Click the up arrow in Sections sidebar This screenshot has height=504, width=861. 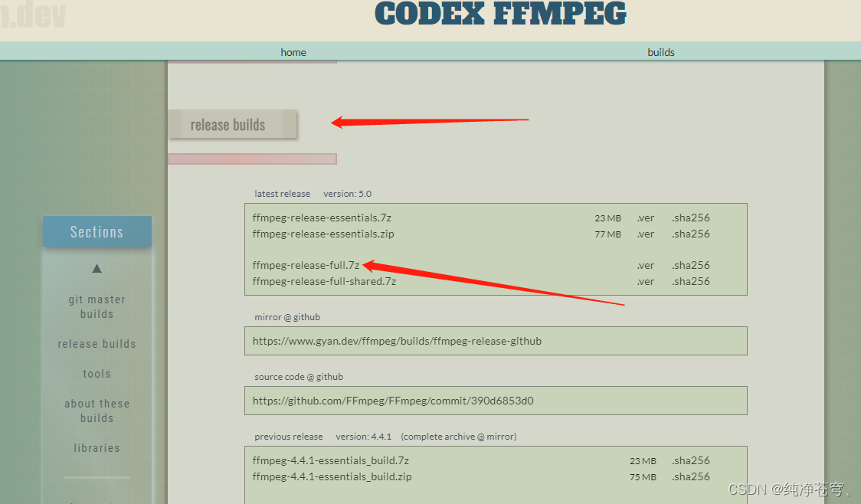click(x=97, y=269)
